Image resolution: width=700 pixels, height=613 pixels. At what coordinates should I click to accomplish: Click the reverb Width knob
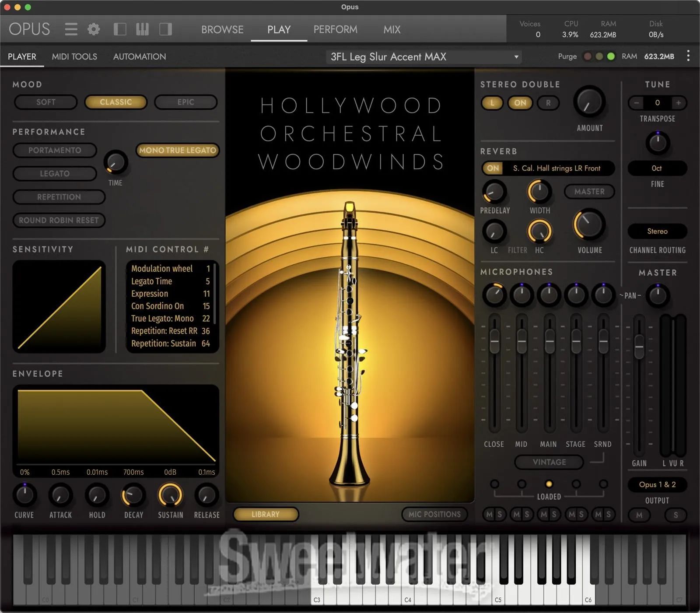click(539, 192)
